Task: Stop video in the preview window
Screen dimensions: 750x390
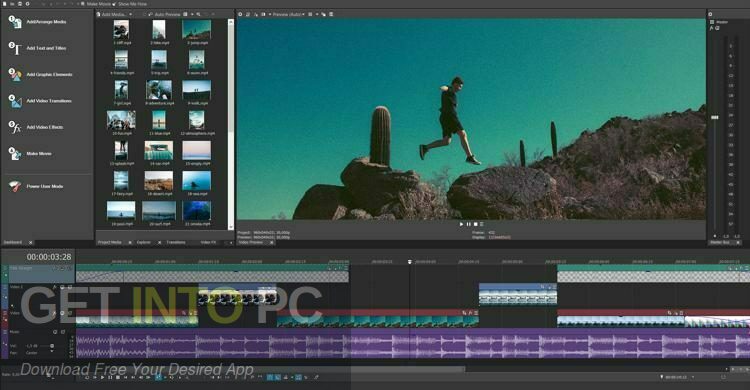Action: pyautogui.click(x=475, y=224)
